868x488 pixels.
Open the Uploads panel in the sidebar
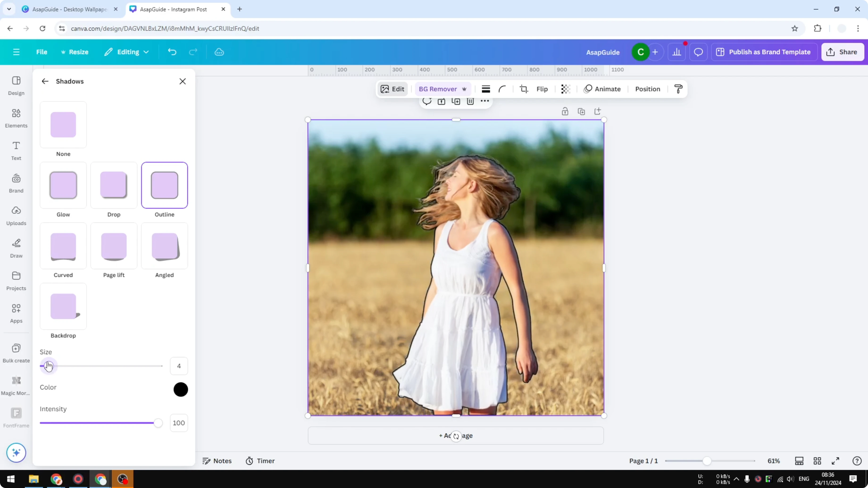pyautogui.click(x=16, y=215)
